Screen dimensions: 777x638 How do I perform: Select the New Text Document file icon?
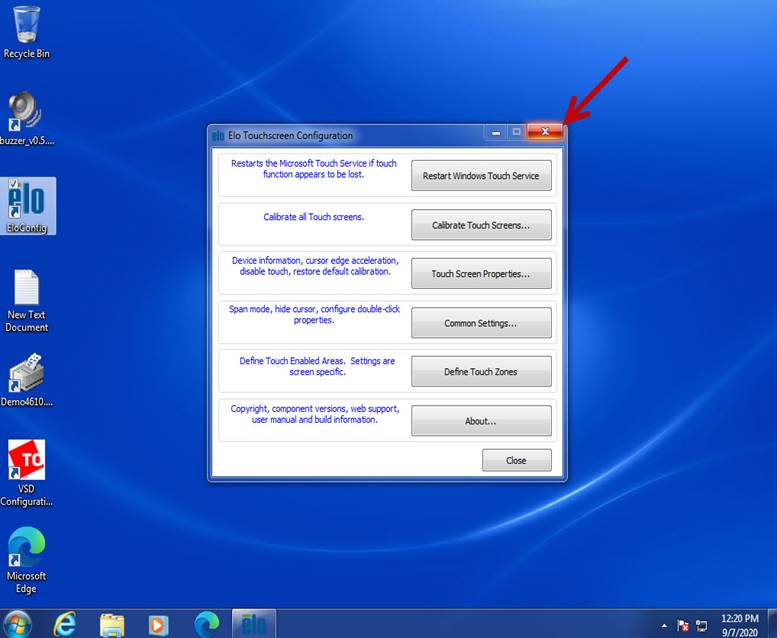pos(27,294)
